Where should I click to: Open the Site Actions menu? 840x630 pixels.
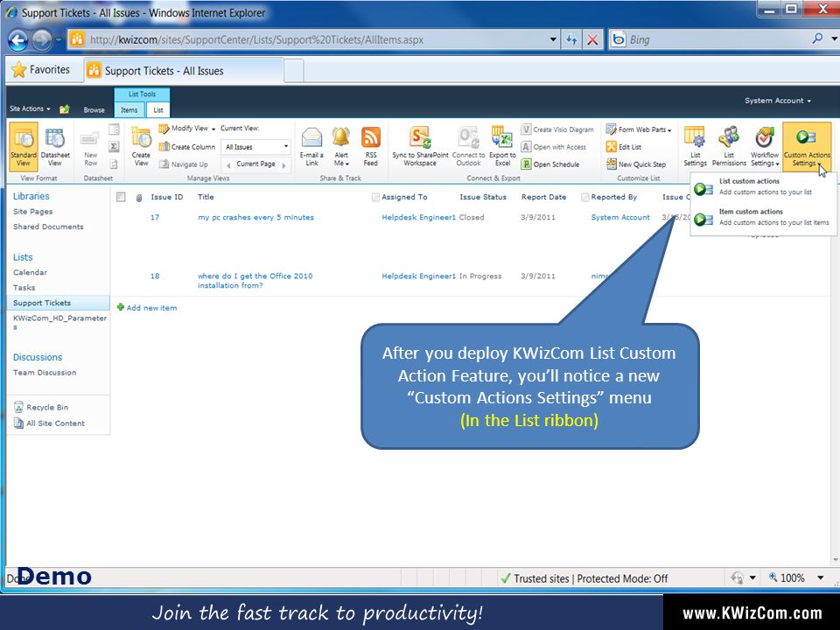[x=30, y=108]
